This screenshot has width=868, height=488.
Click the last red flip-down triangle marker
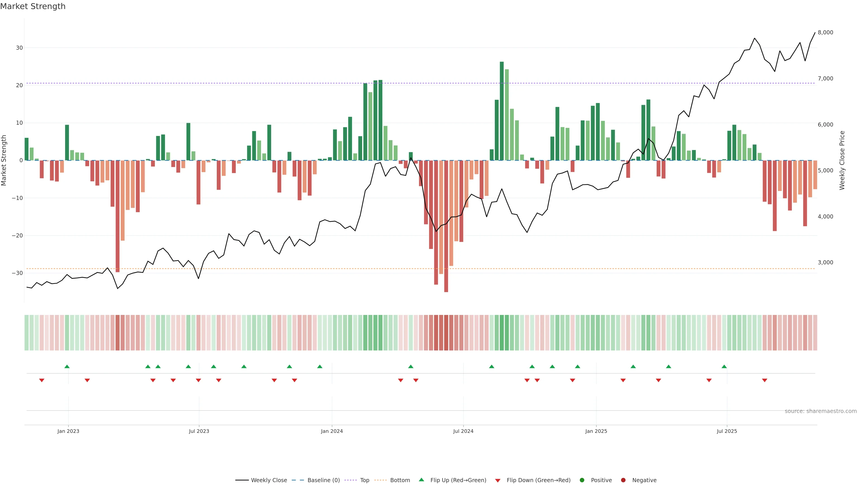click(764, 380)
